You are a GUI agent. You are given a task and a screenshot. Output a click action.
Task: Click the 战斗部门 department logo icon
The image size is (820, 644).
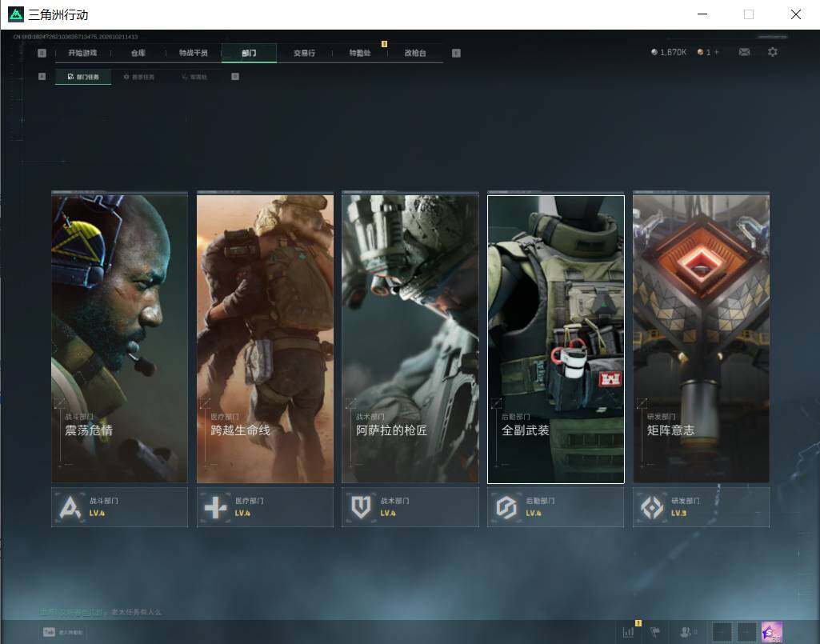(70, 507)
